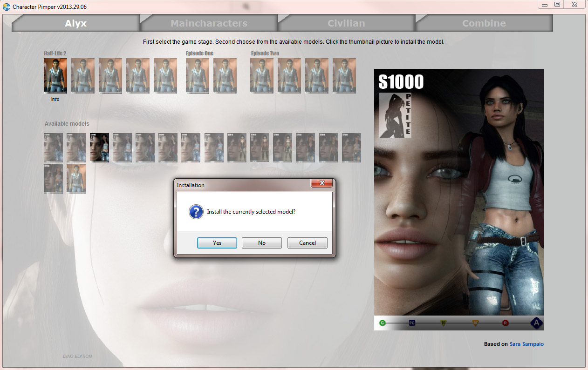The width and height of the screenshot is (588, 370).
Task: Follow the Sara Sampaio link
Action: coord(526,344)
